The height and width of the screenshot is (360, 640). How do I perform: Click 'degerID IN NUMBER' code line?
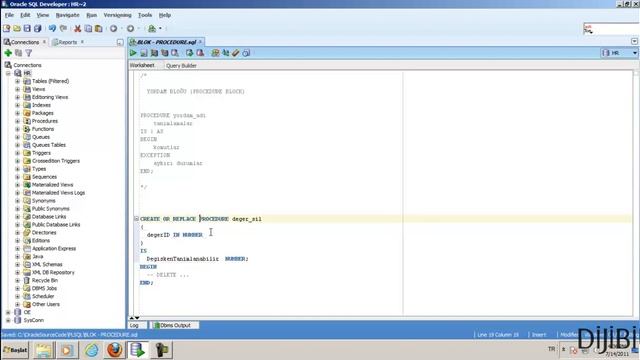tap(175, 235)
